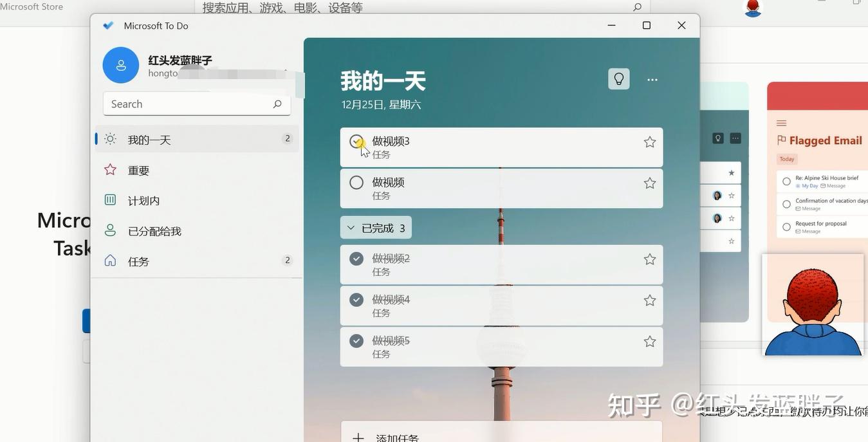Click the home icon beside 任务
The height and width of the screenshot is (442, 868).
pyautogui.click(x=111, y=261)
